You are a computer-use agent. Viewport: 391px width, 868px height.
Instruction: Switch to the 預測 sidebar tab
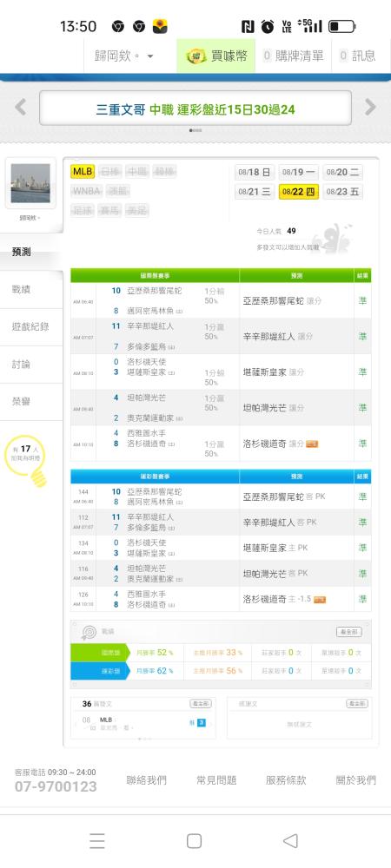point(31,252)
